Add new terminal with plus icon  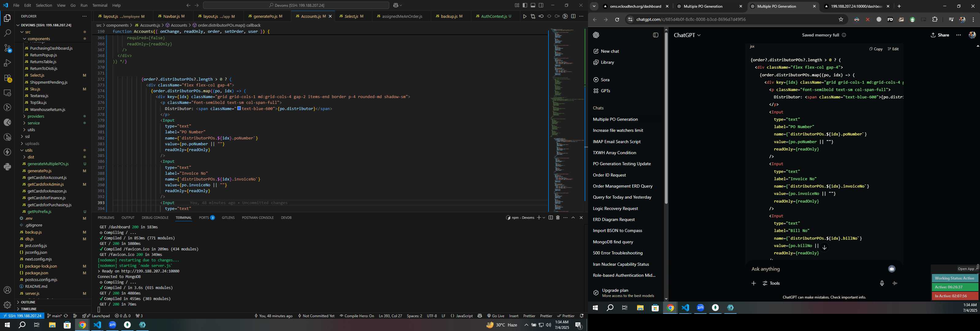point(539,218)
